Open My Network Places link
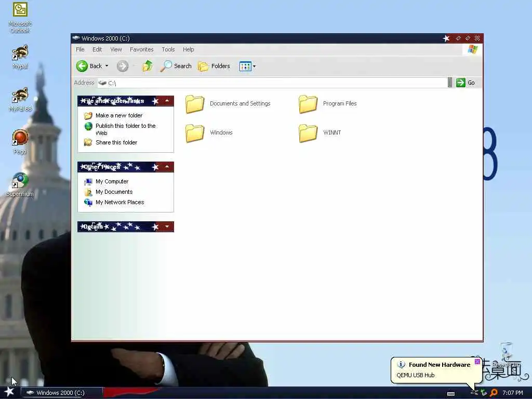 120,202
